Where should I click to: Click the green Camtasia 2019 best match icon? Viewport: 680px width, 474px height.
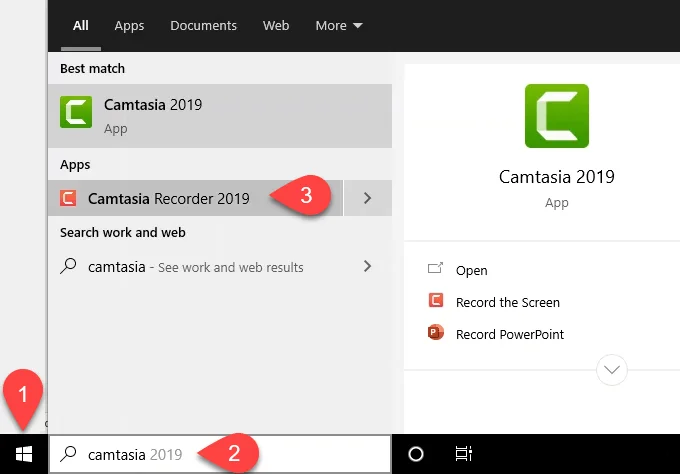pyautogui.click(x=77, y=111)
